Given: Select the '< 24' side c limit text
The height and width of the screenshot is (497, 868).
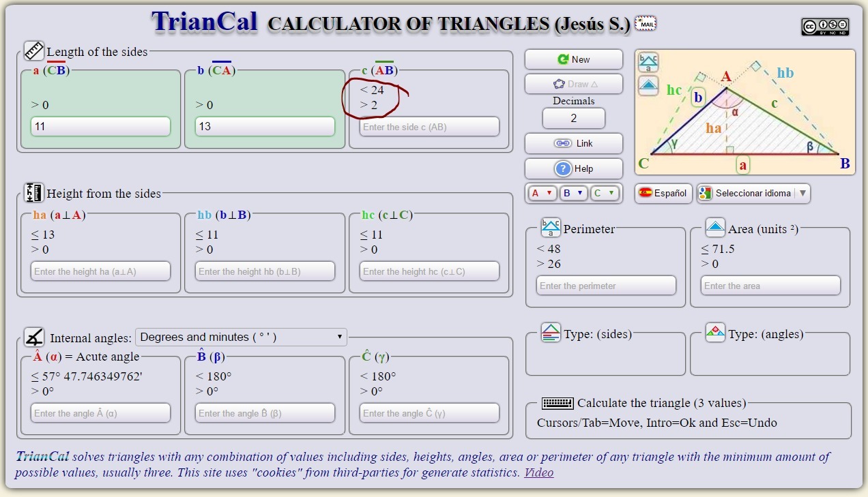Looking at the screenshot, I should (372, 90).
